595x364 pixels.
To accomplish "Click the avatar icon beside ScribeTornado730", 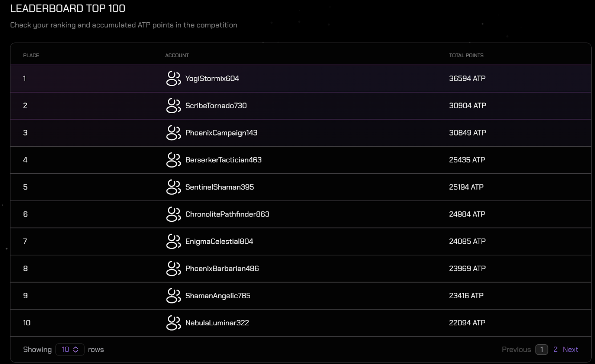I will [x=173, y=105].
